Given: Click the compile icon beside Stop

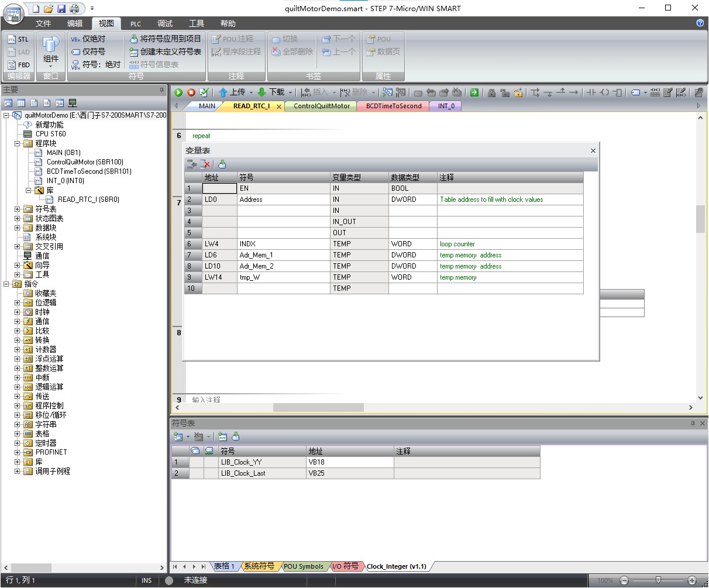Looking at the screenshot, I should [204, 92].
